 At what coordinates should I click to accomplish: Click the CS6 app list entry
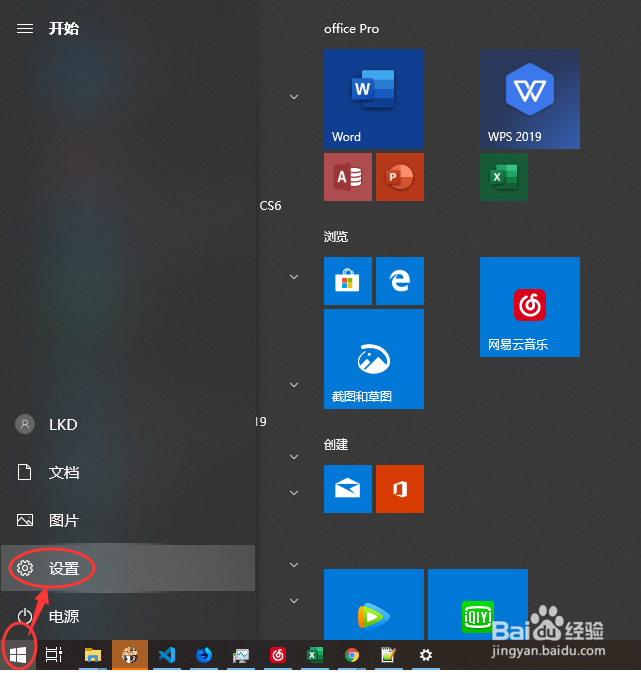coord(270,206)
